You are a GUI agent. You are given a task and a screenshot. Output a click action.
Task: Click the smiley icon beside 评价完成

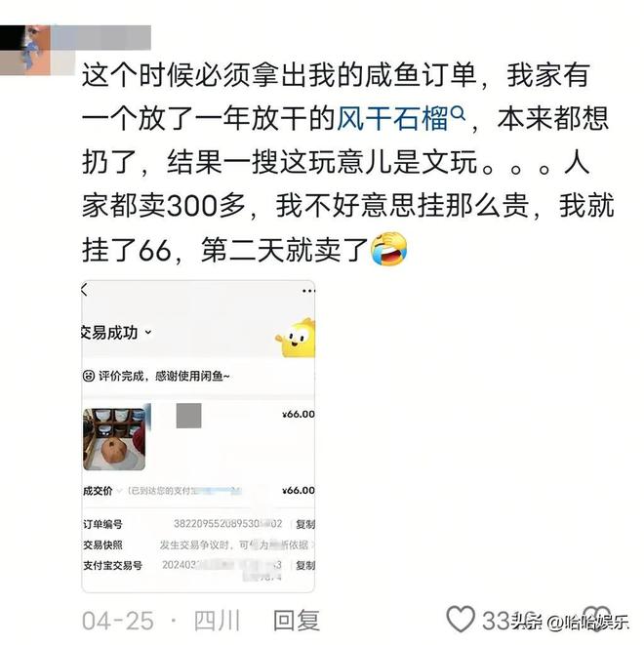[x=89, y=376]
